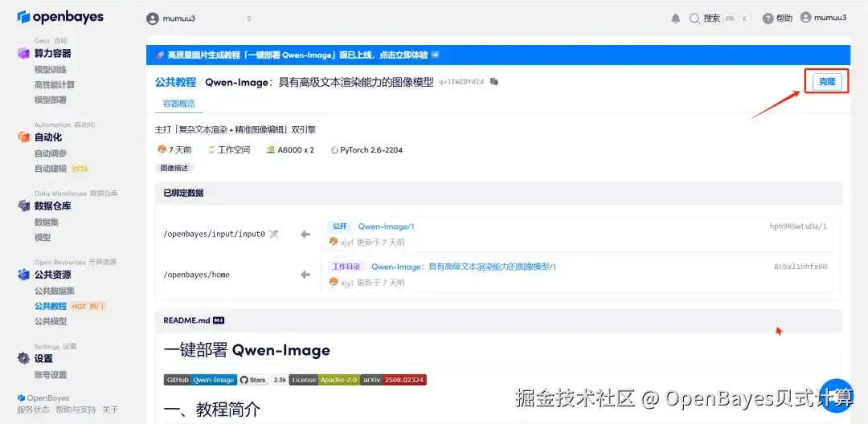Open 公共数据集 in the sidebar
Screen dimensions: 868x424
tap(55, 291)
